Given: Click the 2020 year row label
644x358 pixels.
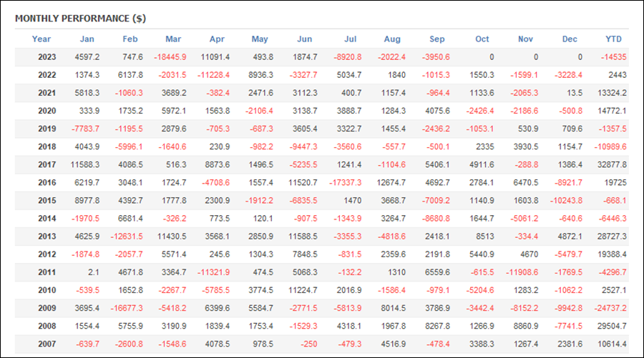Looking at the screenshot, I should (x=47, y=111).
